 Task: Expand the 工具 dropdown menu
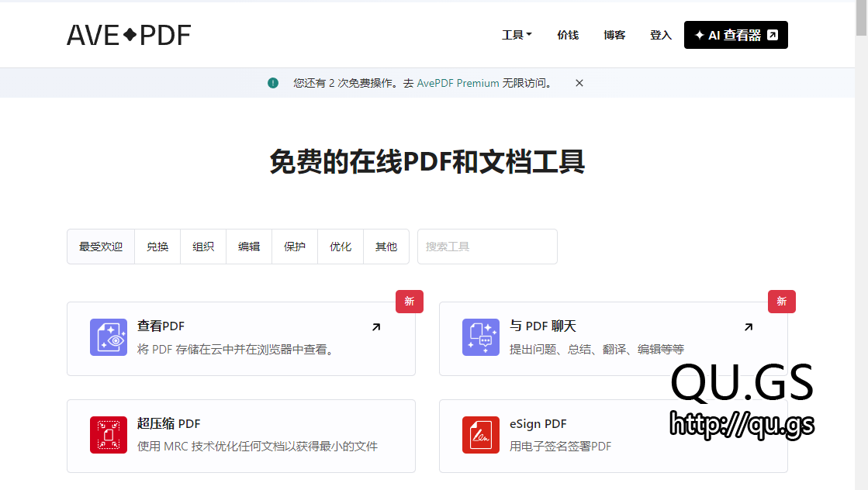(517, 35)
